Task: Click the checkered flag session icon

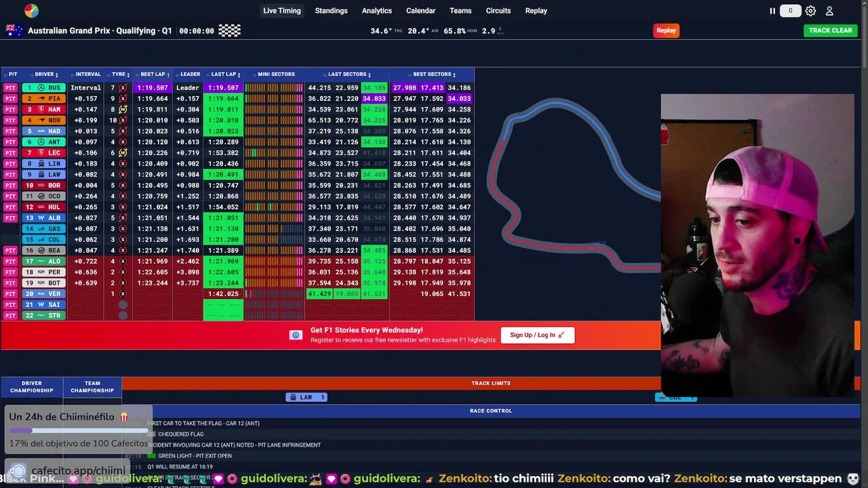Action: tap(230, 30)
